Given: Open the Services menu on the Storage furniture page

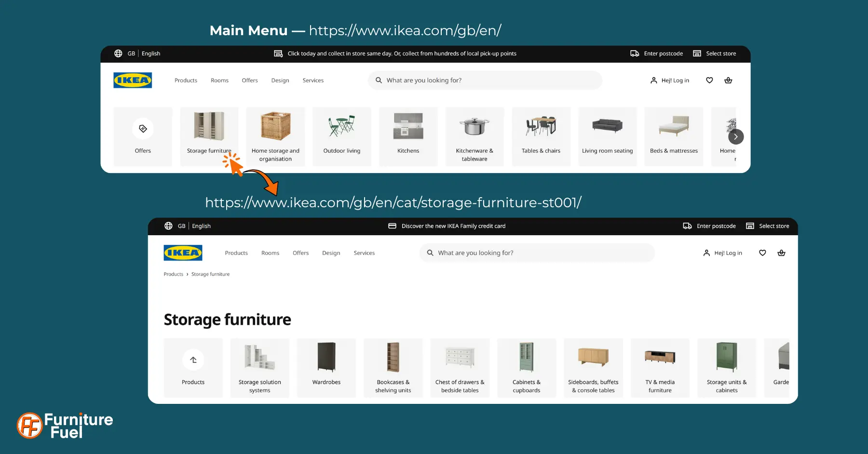Looking at the screenshot, I should coord(364,253).
